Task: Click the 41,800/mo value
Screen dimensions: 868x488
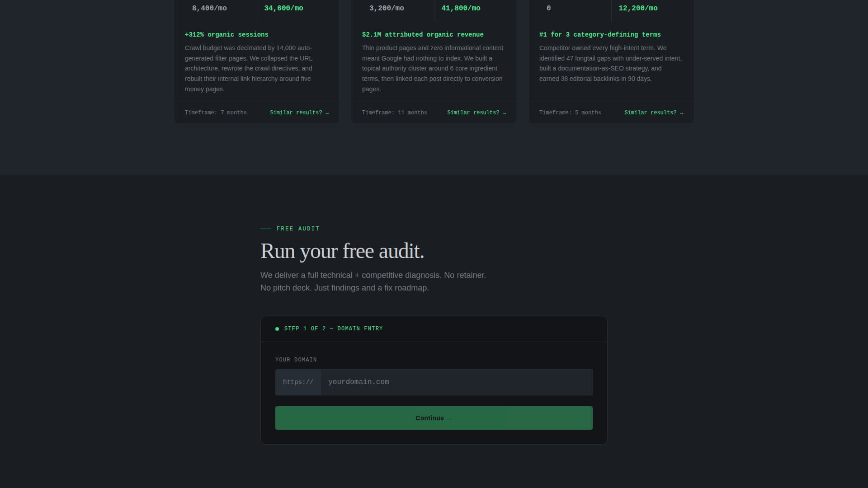Action: 461,8
